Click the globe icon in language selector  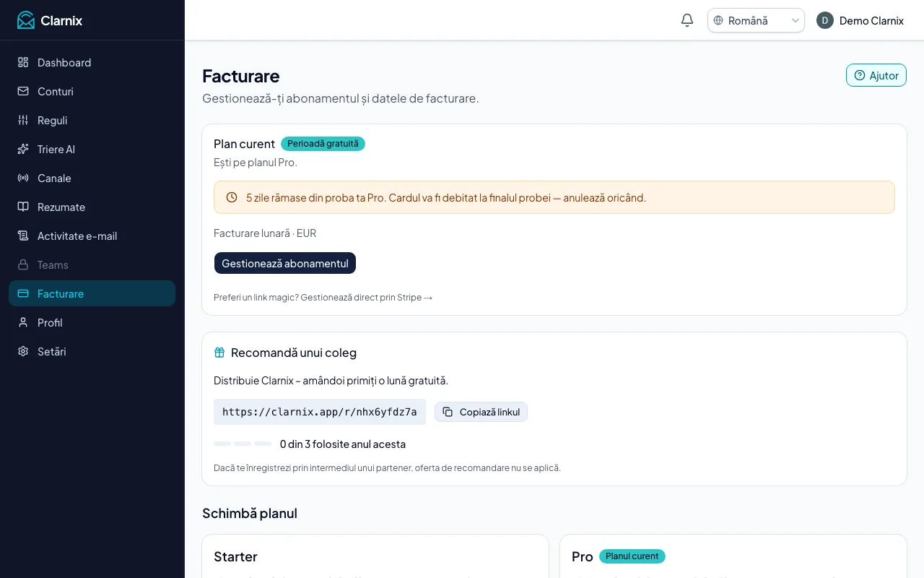coord(718,20)
